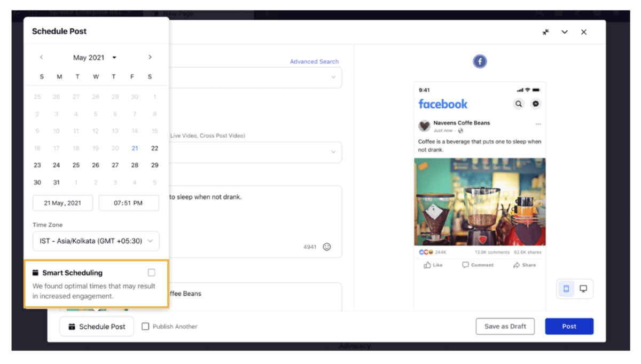Check the Publish Another checkbox
The height and width of the screenshot is (364, 641).
pyautogui.click(x=145, y=327)
